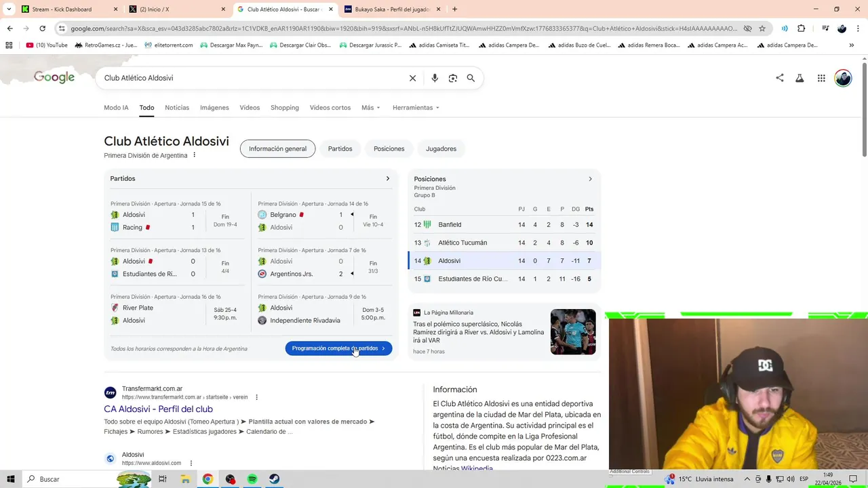This screenshot has width=868, height=488.
Task: Open the site information icon in address bar
Action: click(62, 28)
